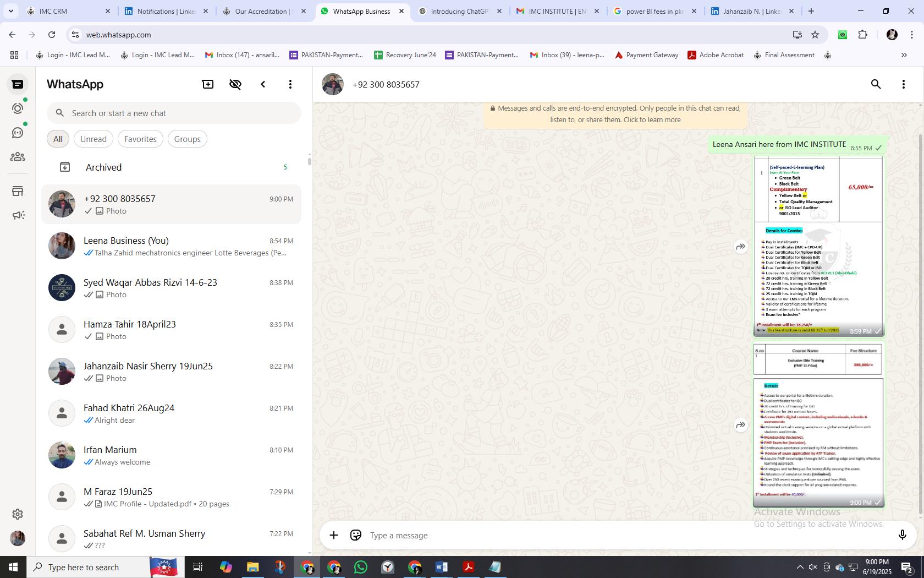Open Sabahat Ref M. Usman Sherry chat
The height and width of the screenshot is (578, 924).
(x=171, y=538)
